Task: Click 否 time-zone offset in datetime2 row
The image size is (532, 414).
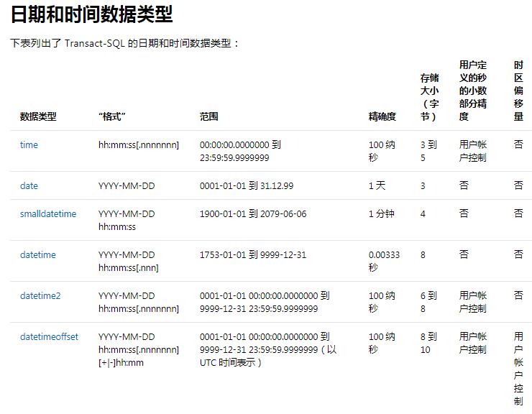Action: tap(518, 295)
